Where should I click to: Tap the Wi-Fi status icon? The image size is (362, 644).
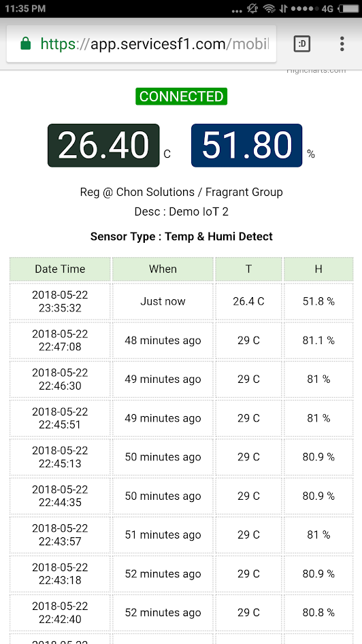pos(269,9)
